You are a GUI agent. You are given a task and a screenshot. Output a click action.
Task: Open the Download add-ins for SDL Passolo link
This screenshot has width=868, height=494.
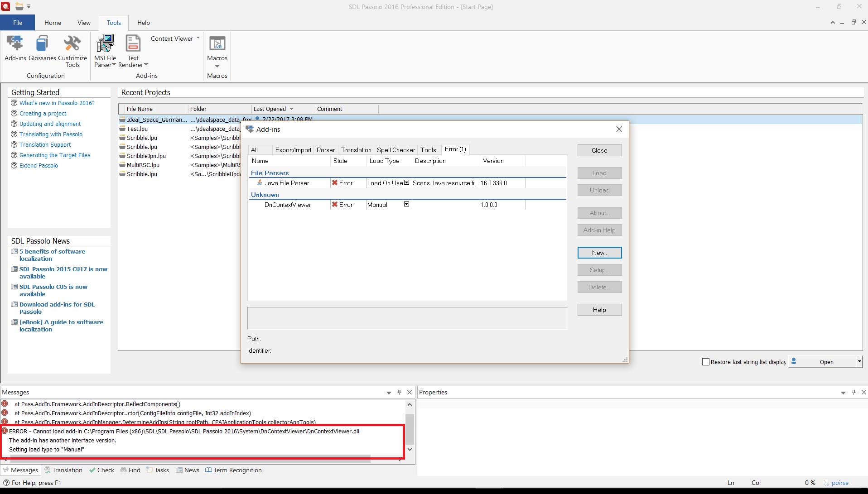point(57,308)
